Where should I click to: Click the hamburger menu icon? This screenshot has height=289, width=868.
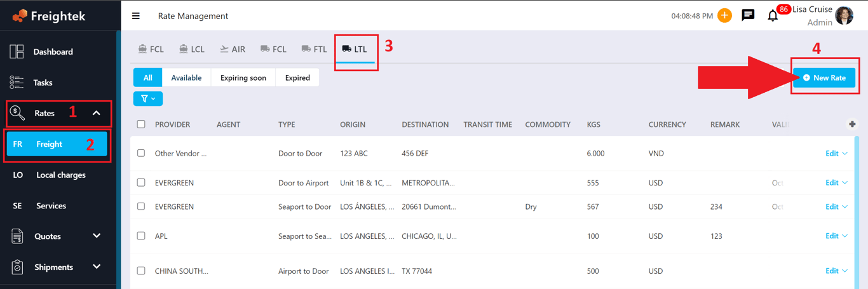coord(135,16)
